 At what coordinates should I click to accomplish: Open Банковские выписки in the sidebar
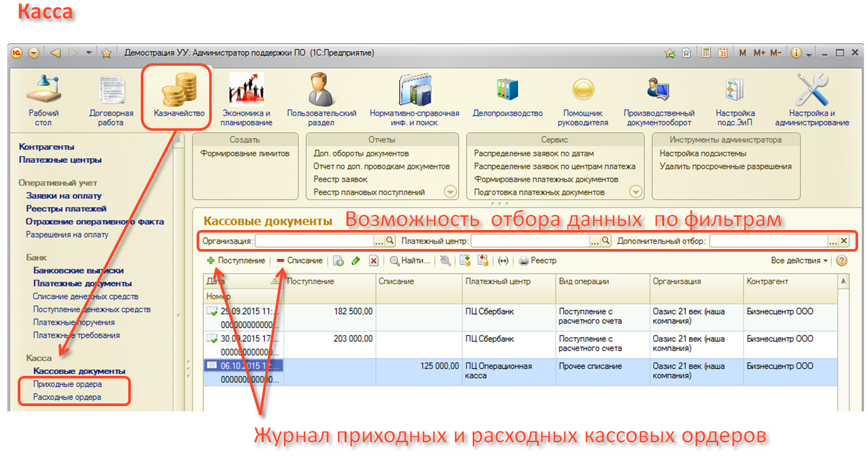point(78,270)
